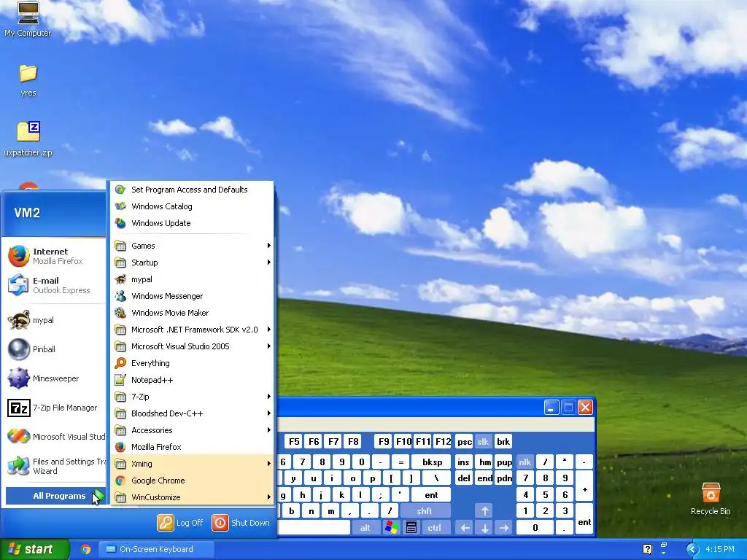The height and width of the screenshot is (560, 747).
Task: Click the F12 function key
Action: tap(443, 441)
